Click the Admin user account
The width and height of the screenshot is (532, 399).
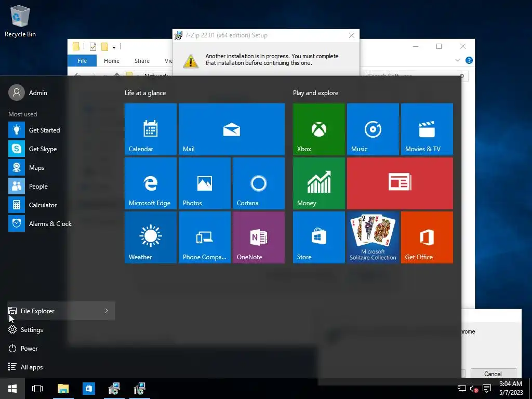(x=28, y=92)
